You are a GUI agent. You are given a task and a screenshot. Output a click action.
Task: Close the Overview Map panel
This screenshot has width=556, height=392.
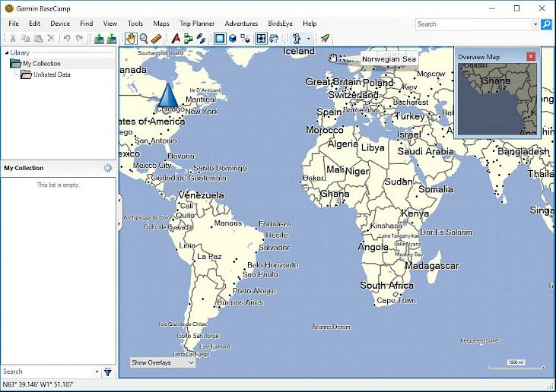pyautogui.click(x=531, y=56)
